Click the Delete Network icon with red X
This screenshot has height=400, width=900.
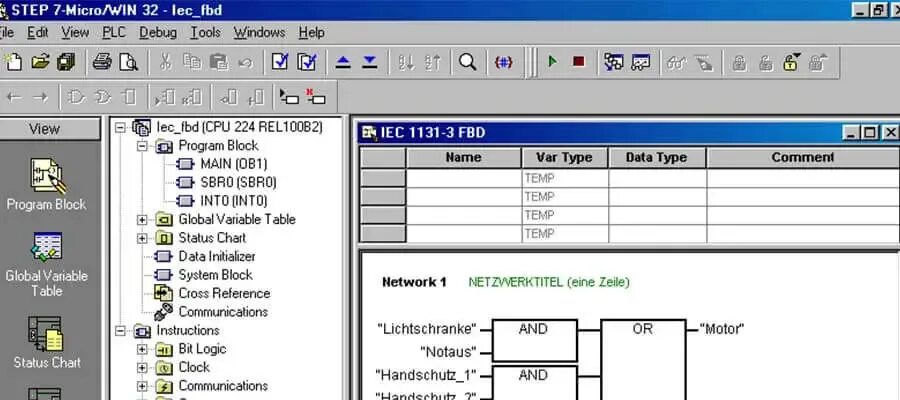click(x=316, y=97)
